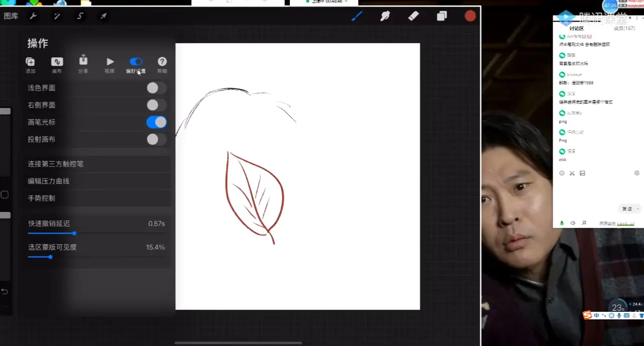This screenshot has height=346, width=644.
Task: Click the square modify button on left sidebar
Action: [6, 194]
